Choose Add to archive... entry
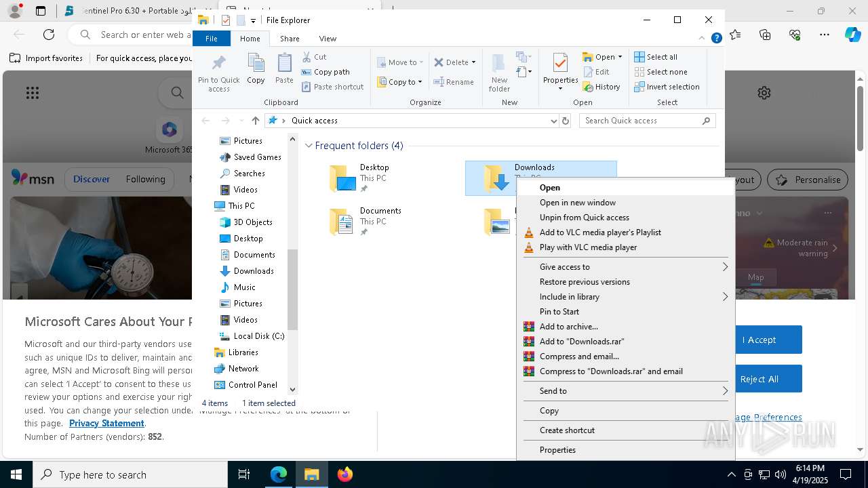The height and width of the screenshot is (488, 868). pyautogui.click(x=625, y=327)
